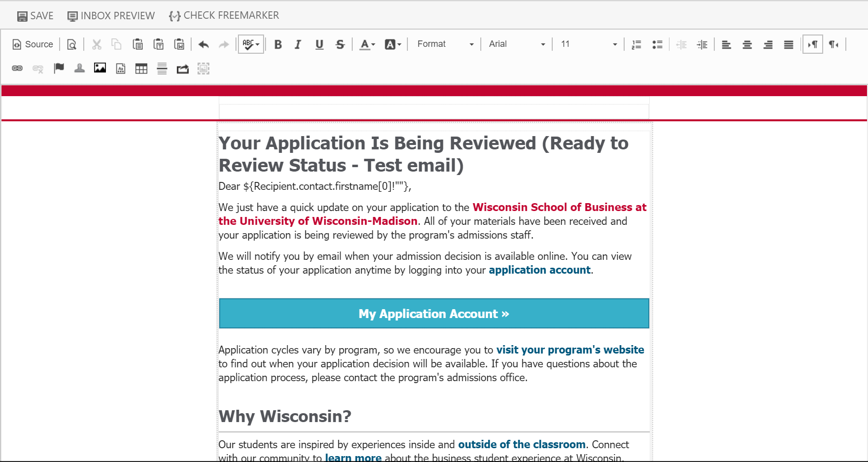Image resolution: width=868 pixels, height=462 pixels.
Task: Toggle Source code view
Action: pyautogui.click(x=33, y=44)
